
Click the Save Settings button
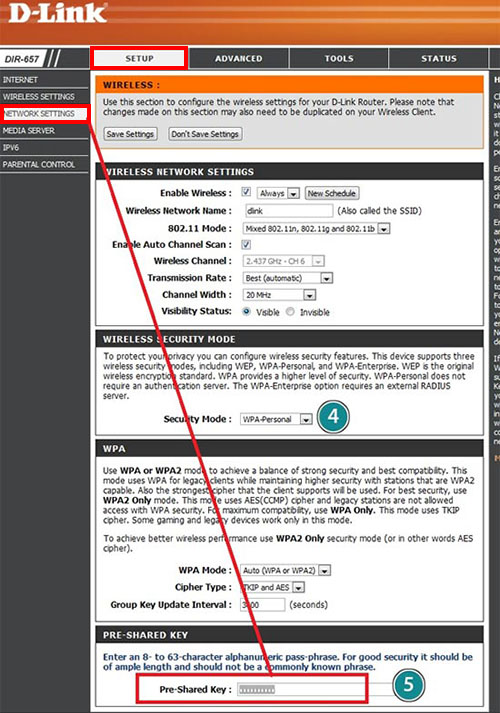[130, 134]
